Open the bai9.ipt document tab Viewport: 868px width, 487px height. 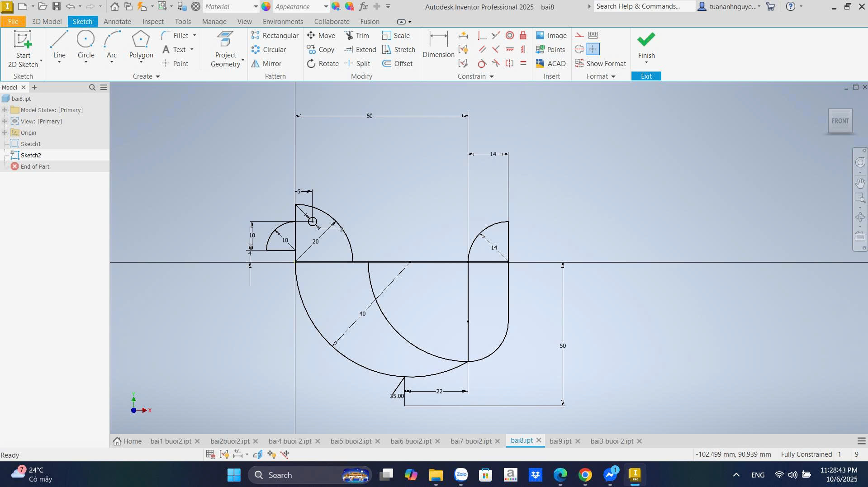point(560,441)
